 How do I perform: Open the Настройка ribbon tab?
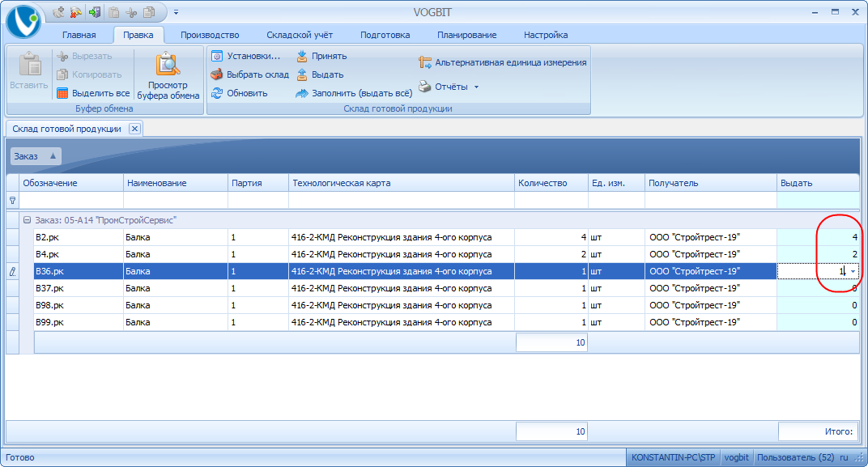546,35
